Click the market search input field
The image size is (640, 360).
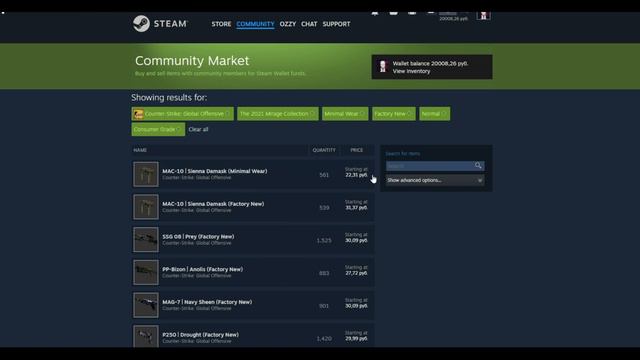click(x=430, y=166)
